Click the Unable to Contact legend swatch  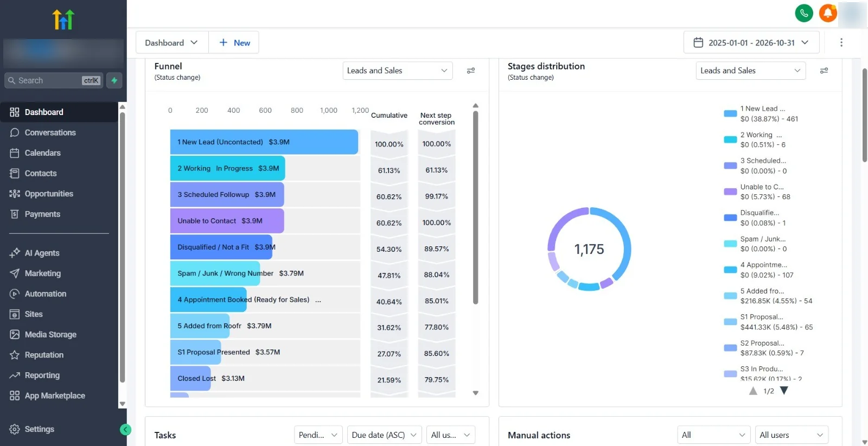point(730,192)
